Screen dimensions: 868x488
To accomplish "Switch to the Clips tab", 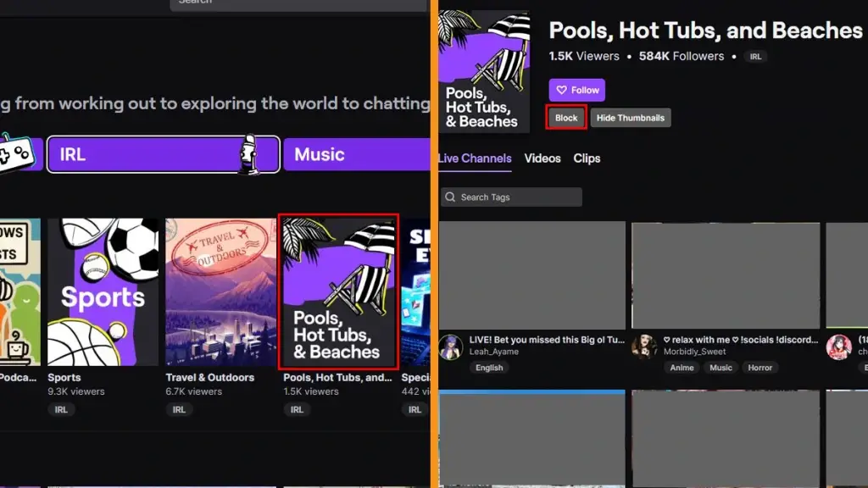I will pos(587,158).
